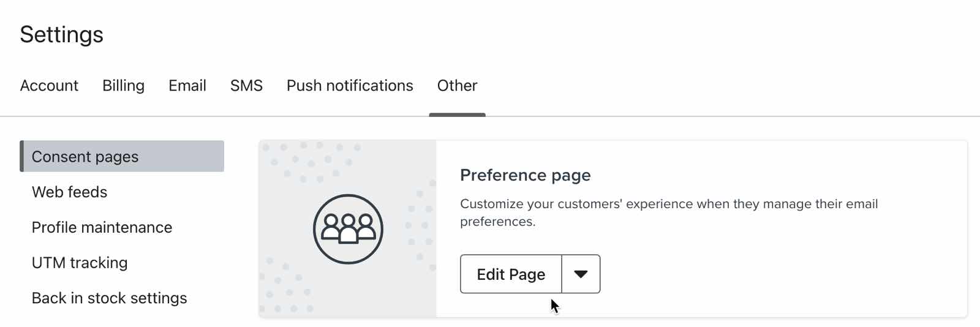Click the Settings page heading
This screenshot has width=980, height=327.
61,35
